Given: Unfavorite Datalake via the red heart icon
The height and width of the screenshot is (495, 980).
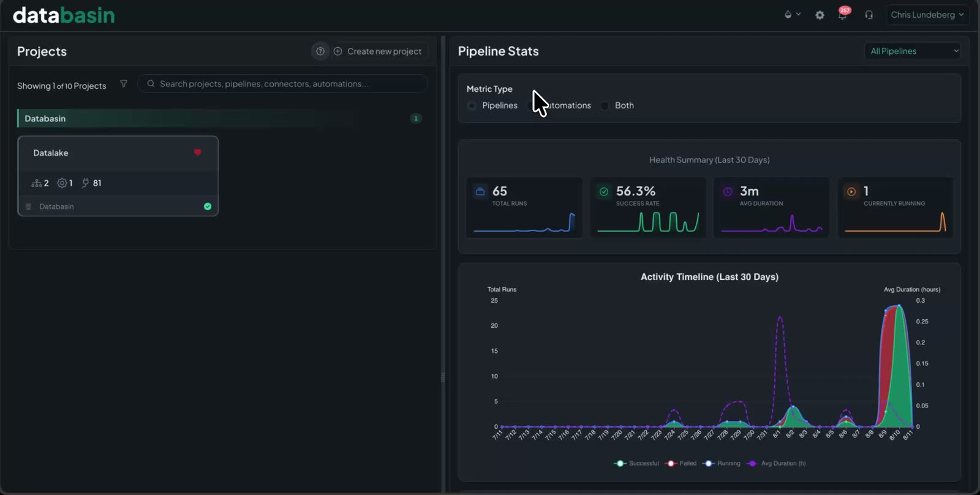Looking at the screenshot, I should (x=197, y=153).
